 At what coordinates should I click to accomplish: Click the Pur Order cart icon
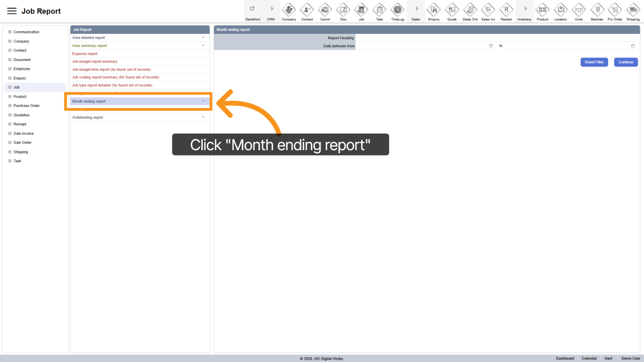pyautogui.click(x=615, y=10)
